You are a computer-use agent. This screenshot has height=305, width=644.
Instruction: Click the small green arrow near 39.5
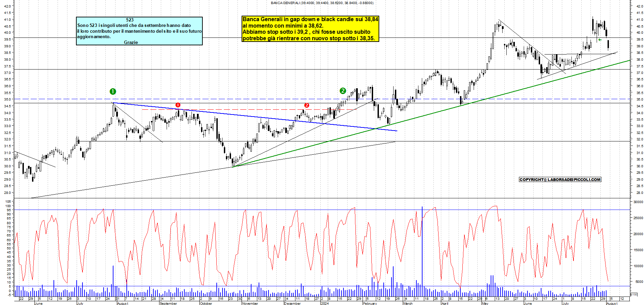(x=600, y=40)
